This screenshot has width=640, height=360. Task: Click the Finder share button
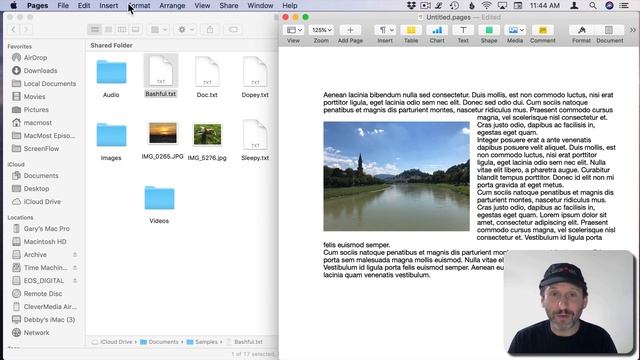210,29
